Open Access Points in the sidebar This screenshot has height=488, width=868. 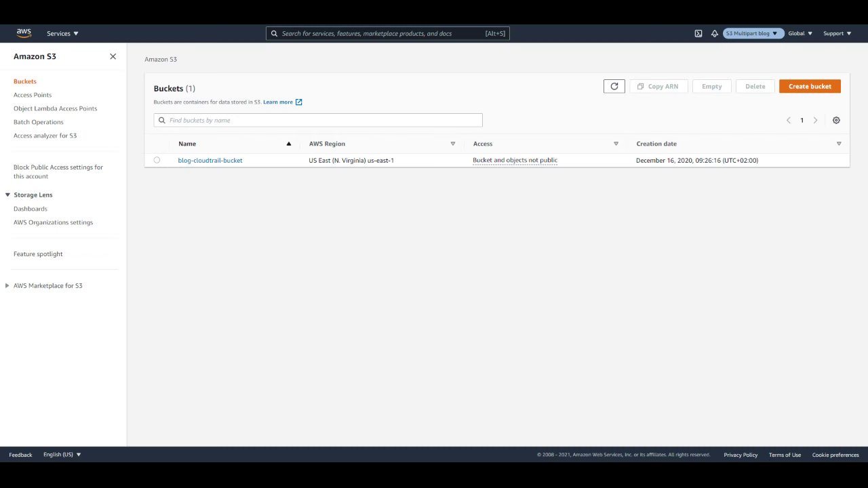[x=33, y=95]
